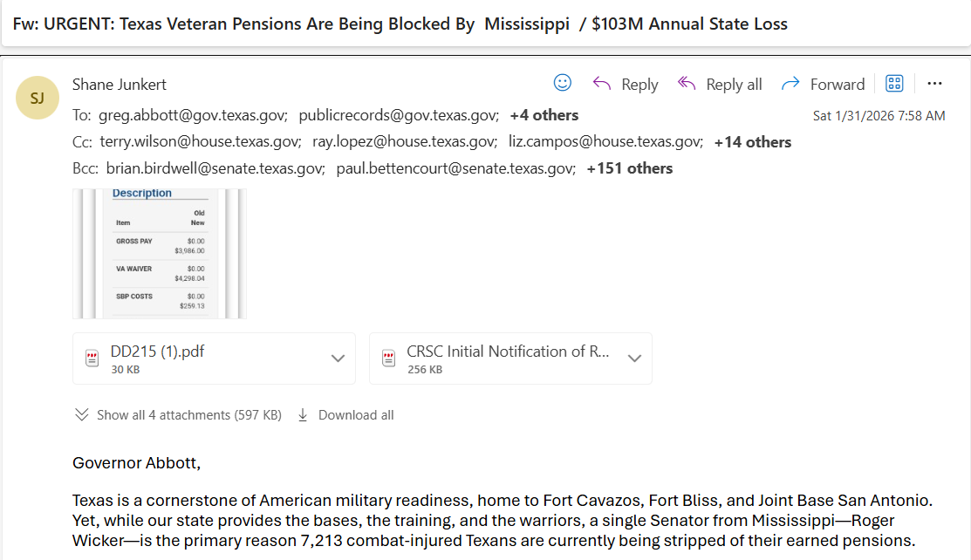
Task: Click the Reply arrow icon
Action: tap(602, 84)
